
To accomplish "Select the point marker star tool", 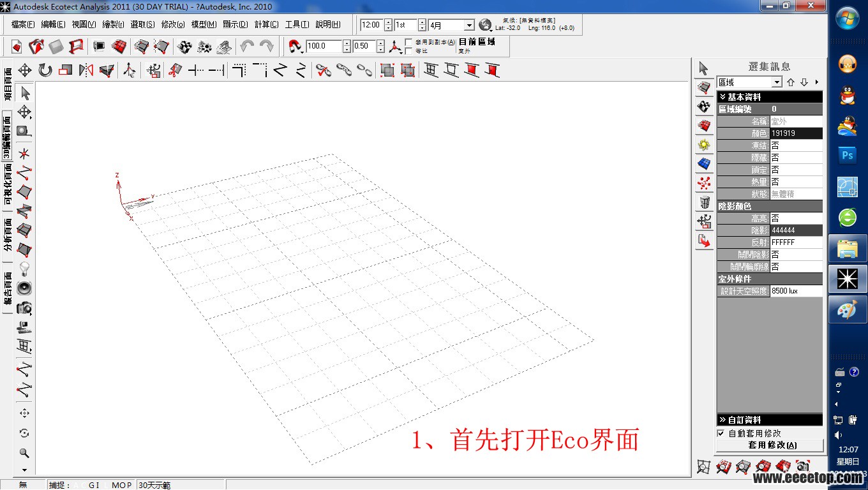I will click(25, 153).
